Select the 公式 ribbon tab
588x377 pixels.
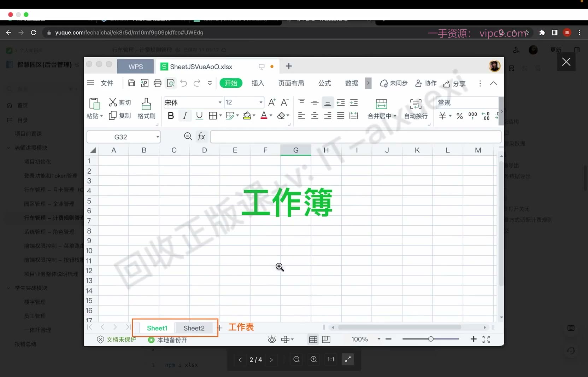click(x=325, y=83)
